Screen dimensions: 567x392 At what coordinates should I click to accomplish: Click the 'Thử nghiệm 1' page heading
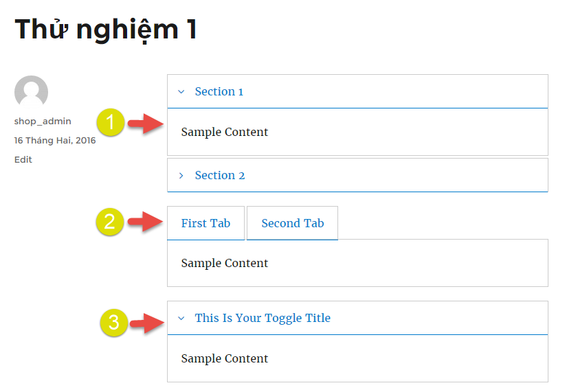(106, 30)
